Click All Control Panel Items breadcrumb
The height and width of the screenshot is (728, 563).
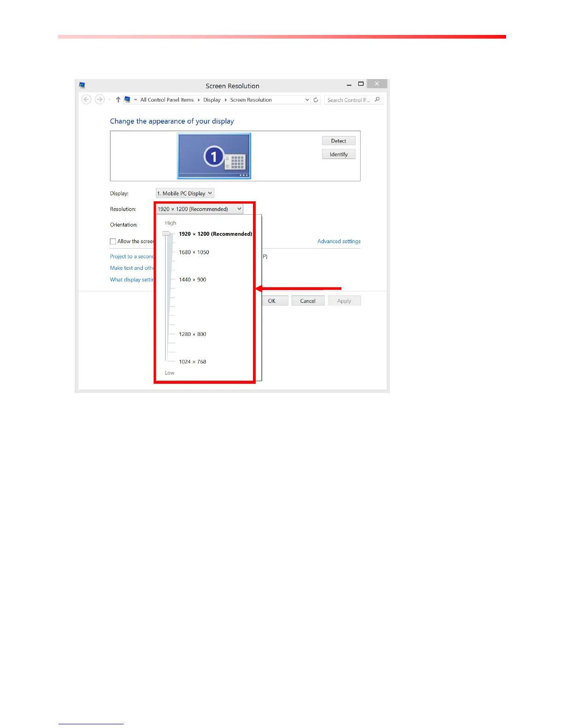(x=167, y=100)
